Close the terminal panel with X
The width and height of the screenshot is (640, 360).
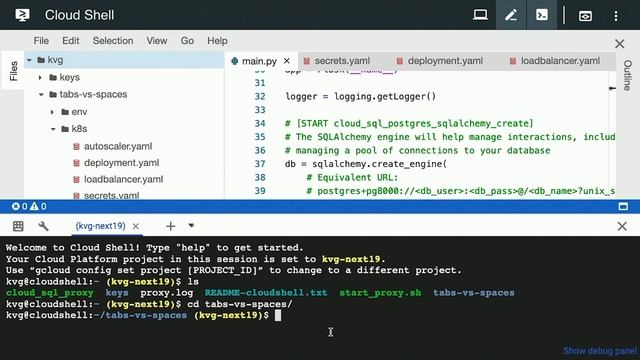[622, 226]
